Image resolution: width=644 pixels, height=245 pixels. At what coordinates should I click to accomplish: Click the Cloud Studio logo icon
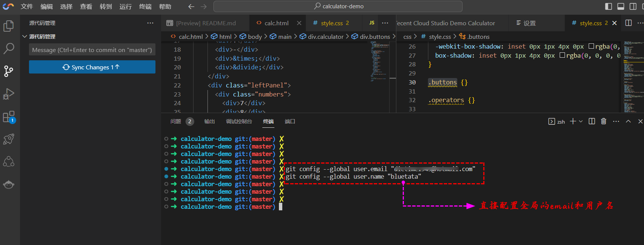coord(8,6)
